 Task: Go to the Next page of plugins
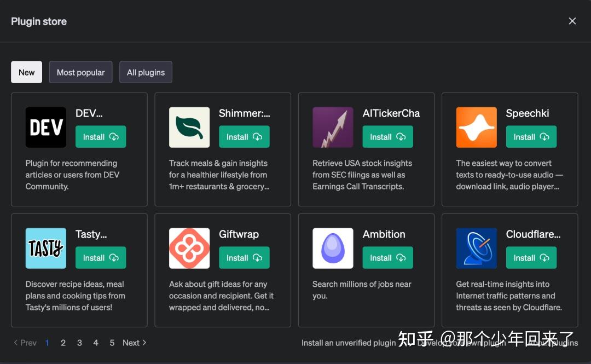(134, 343)
